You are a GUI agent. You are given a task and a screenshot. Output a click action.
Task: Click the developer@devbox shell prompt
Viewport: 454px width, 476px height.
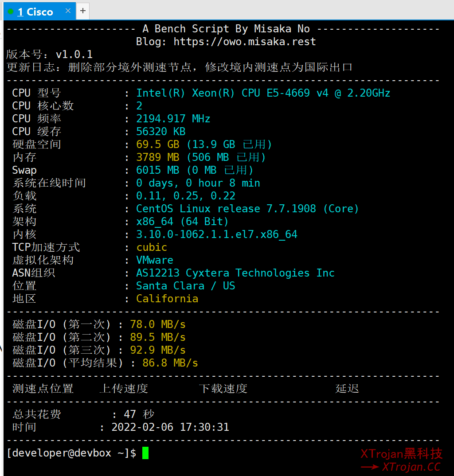point(71,453)
